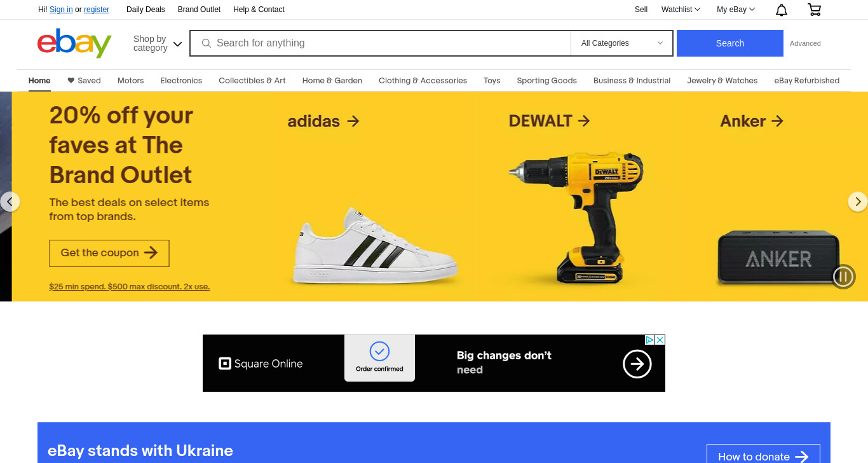Open Business & Industrial category
Viewport: 868px width, 463px height.
[x=632, y=81]
